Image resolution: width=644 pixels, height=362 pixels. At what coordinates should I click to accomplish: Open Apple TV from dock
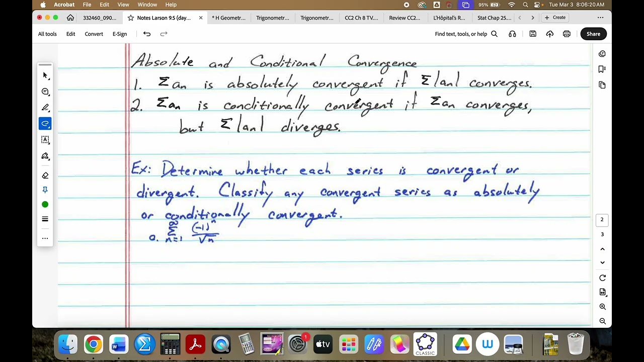(x=323, y=344)
